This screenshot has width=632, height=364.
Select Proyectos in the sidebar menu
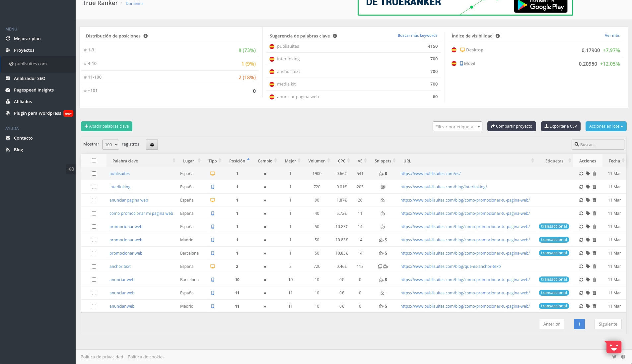click(x=24, y=50)
